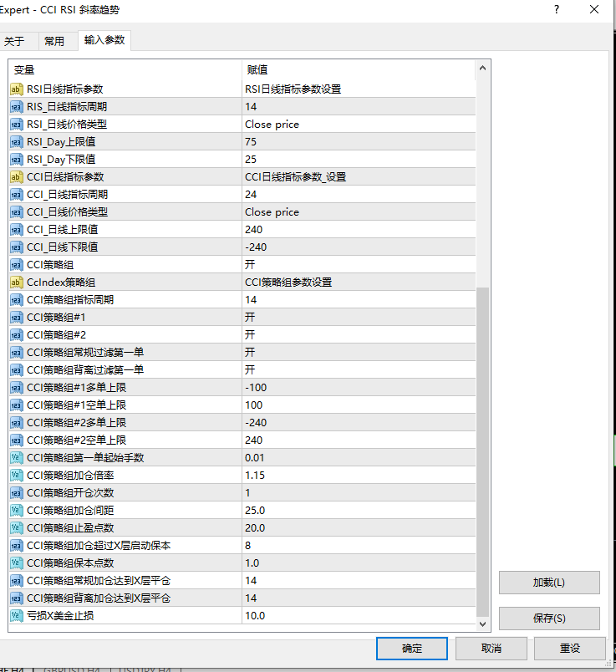Viewport: 616px width, 672px height.
Task: Click the string icon beside RSI日线指标参数
Action: (16, 89)
